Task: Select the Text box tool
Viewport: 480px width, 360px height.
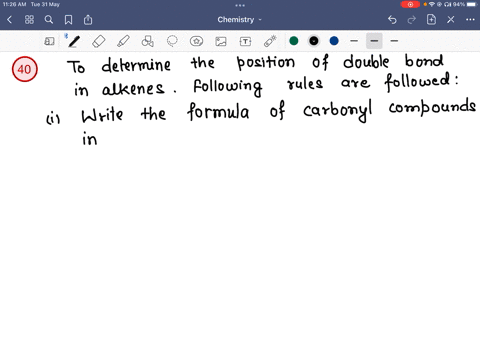Action: point(245,41)
